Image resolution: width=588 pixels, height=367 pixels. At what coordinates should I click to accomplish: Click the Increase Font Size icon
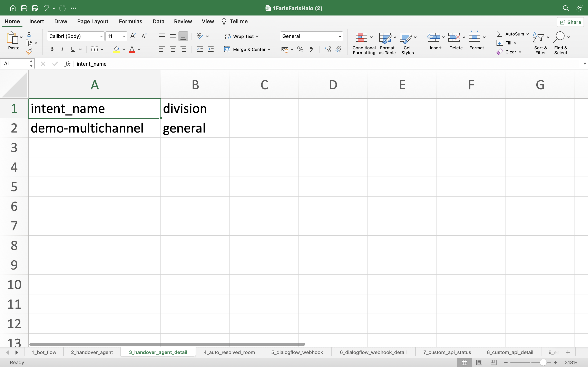(x=133, y=36)
